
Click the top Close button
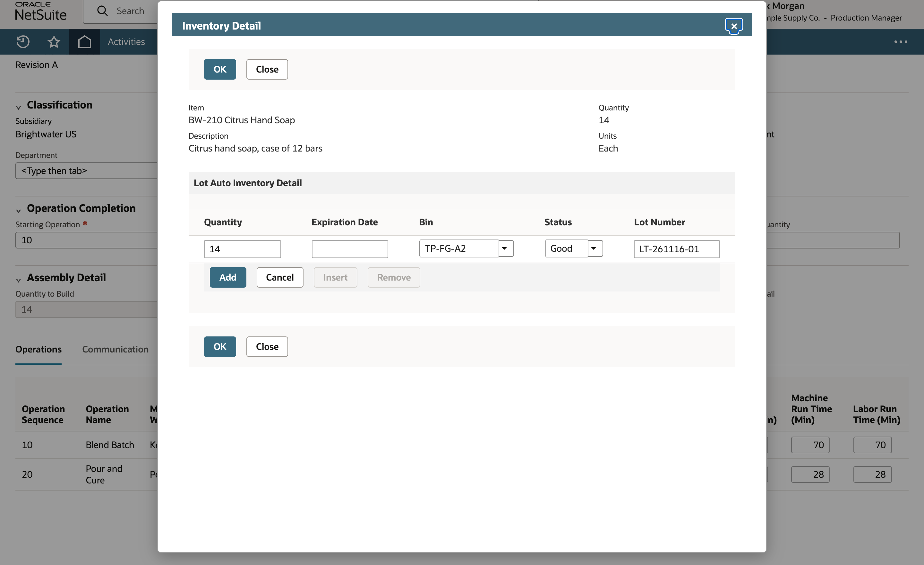tap(267, 69)
